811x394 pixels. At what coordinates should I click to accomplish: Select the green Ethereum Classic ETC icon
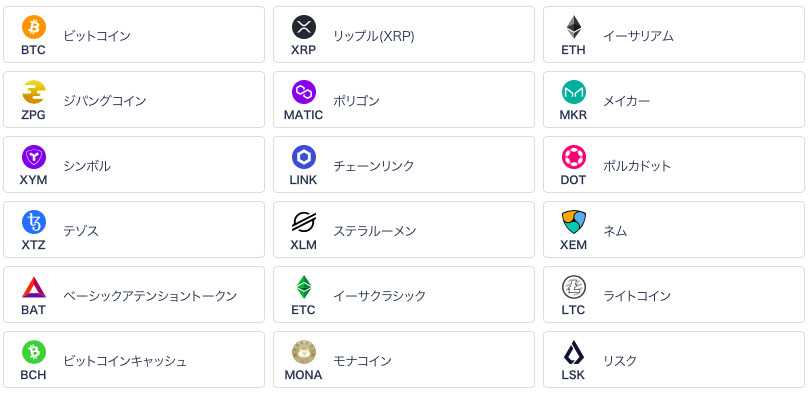(x=304, y=287)
